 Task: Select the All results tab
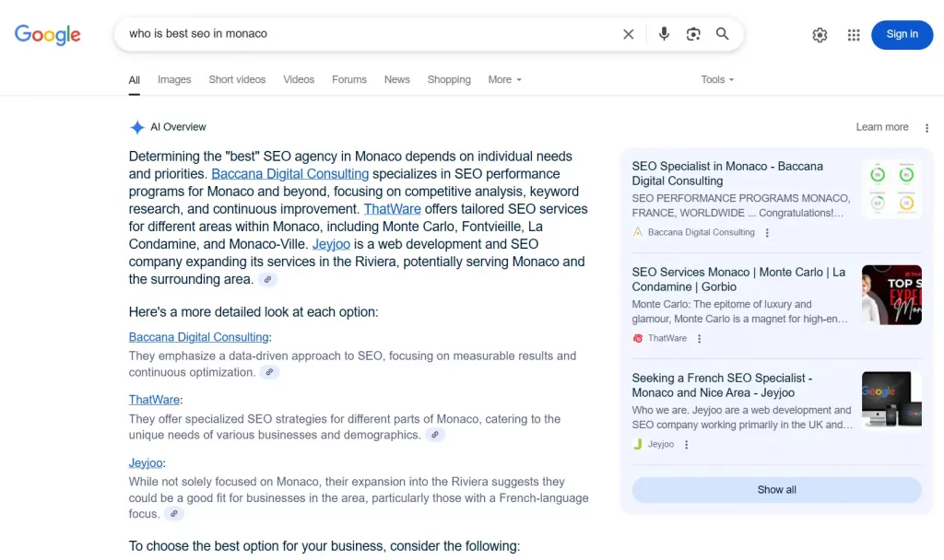135,80
